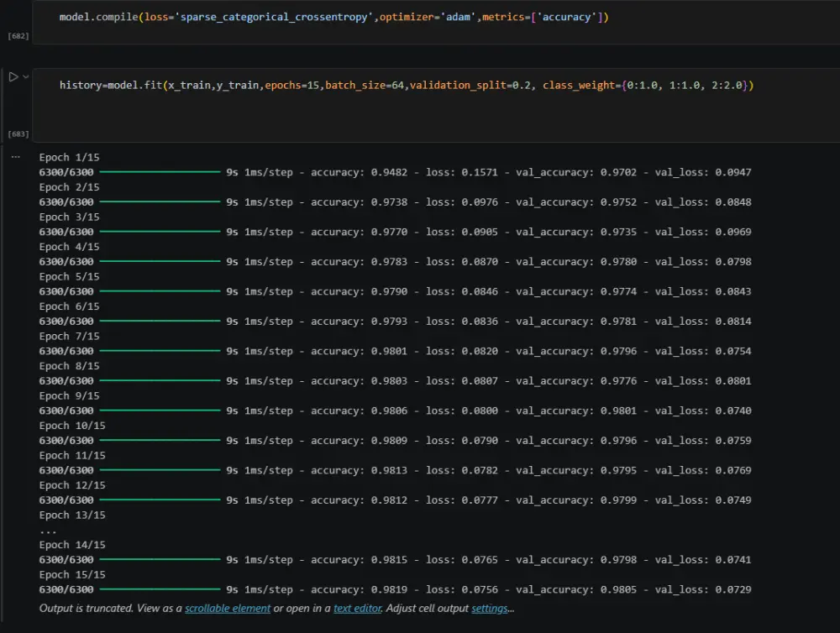Viewport: 840px width, 633px height.
Task: Click the 'Epoch 10/15' output line
Action: (x=72, y=426)
